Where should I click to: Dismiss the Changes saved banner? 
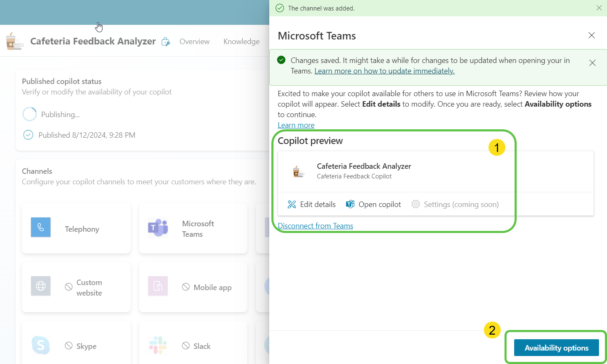[x=592, y=63]
